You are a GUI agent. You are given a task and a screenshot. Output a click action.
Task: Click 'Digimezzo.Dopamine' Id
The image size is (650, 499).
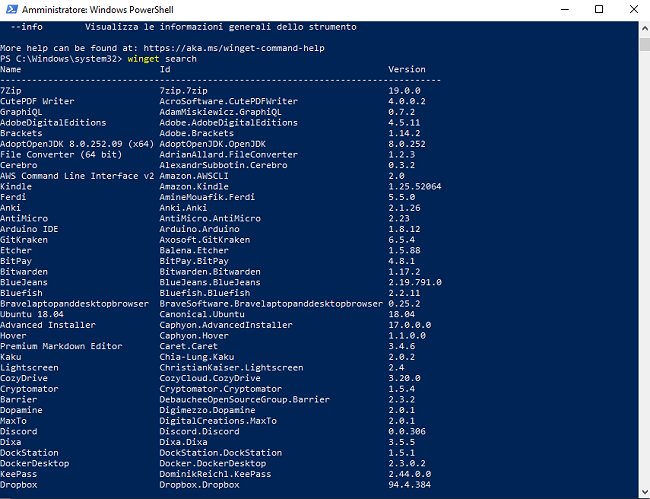tap(207, 410)
